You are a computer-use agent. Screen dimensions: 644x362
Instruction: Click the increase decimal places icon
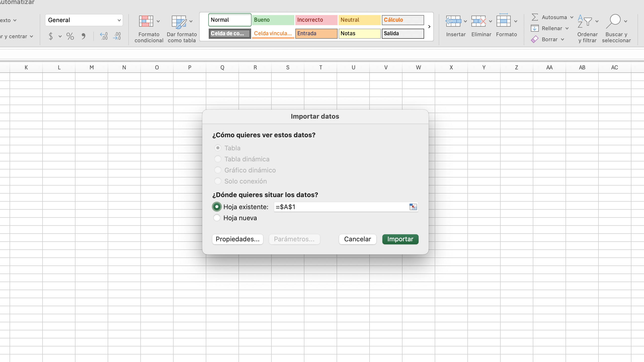pyautogui.click(x=104, y=36)
